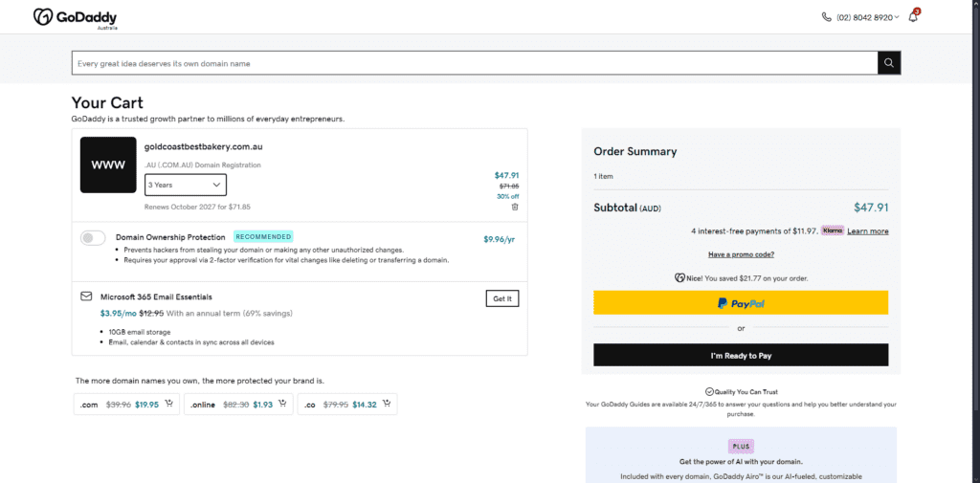Click the Klarna badge
Image resolution: width=980 pixels, height=483 pixels.
832,231
